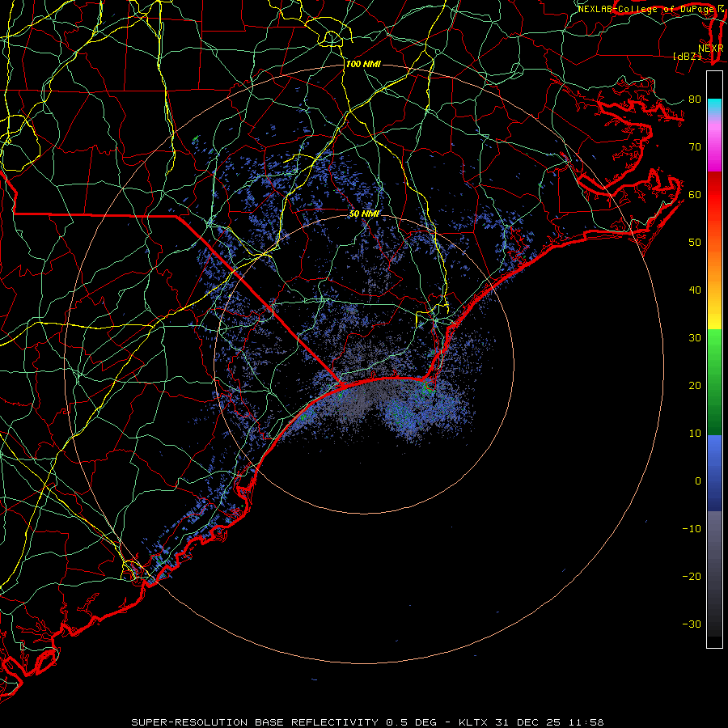This screenshot has width=728, height=728.
Task: Select the "NEXR" label above the legend
Action: pos(710,49)
